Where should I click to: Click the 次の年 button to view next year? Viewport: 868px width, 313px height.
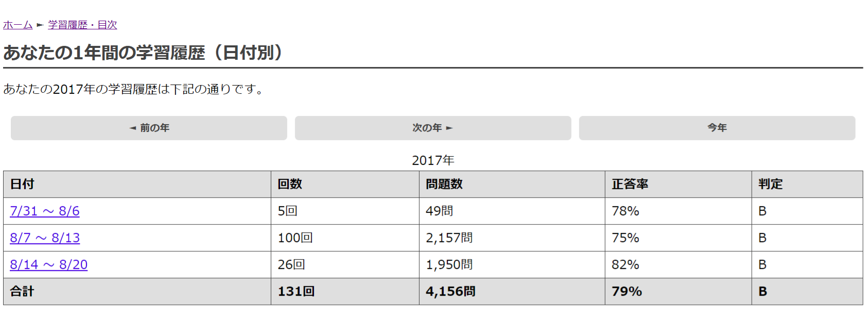[432, 128]
